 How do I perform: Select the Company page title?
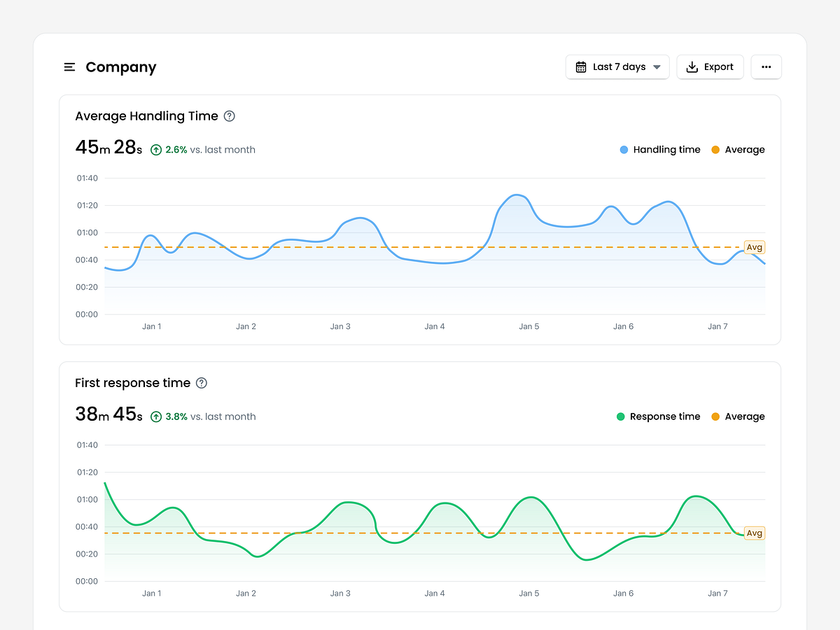(x=120, y=66)
